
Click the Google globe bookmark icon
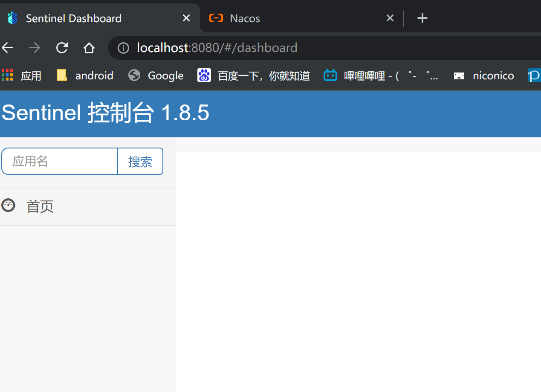134,75
